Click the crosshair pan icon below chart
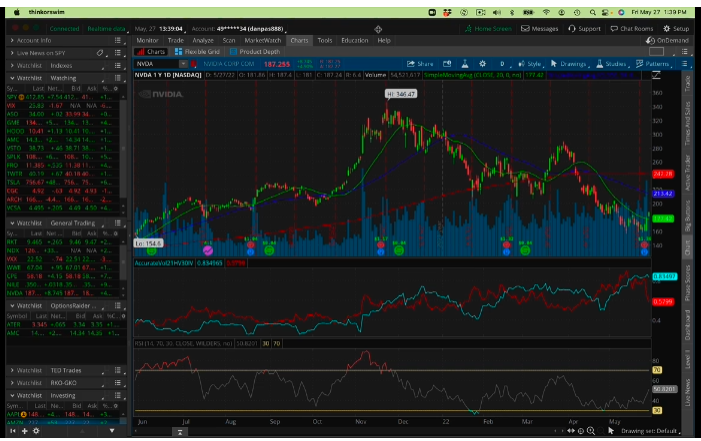The height and width of the screenshot is (441, 701). 581,431
